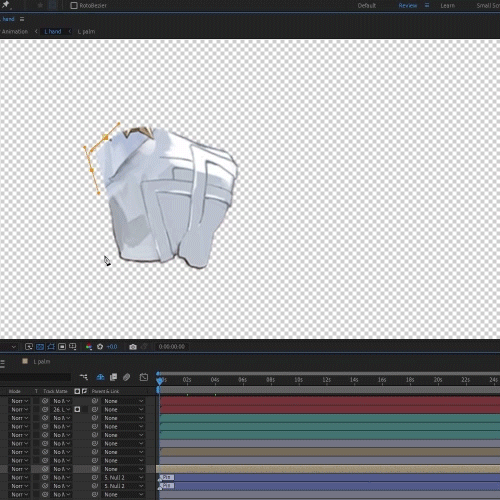Click the invert matte header icon
The height and width of the screenshot is (500, 500).
pyautogui.click(x=84, y=391)
